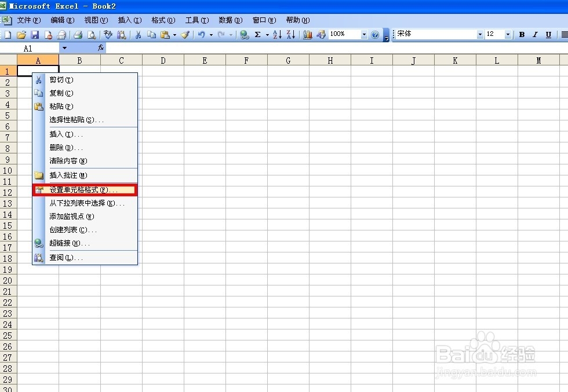Image resolution: width=568 pixels, height=392 pixels.
Task: Open the font size 12 dropdown
Action: pyautogui.click(x=508, y=35)
